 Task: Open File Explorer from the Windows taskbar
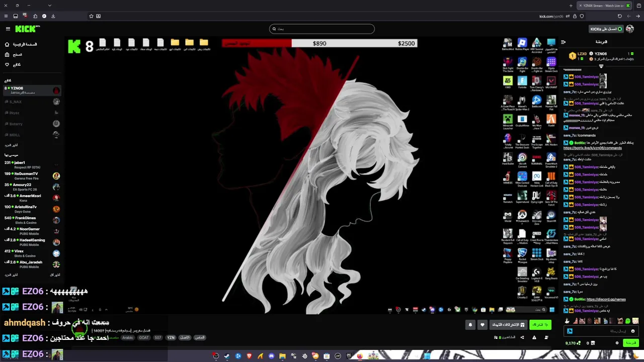coord(282,356)
